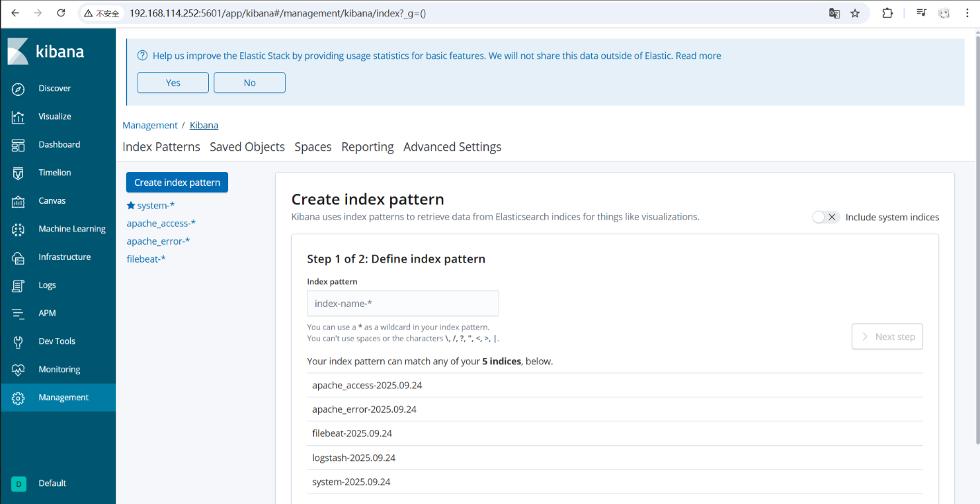This screenshot has height=504, width=980.
Task: Toggle Include system indices switch
Action: point(826,217)
